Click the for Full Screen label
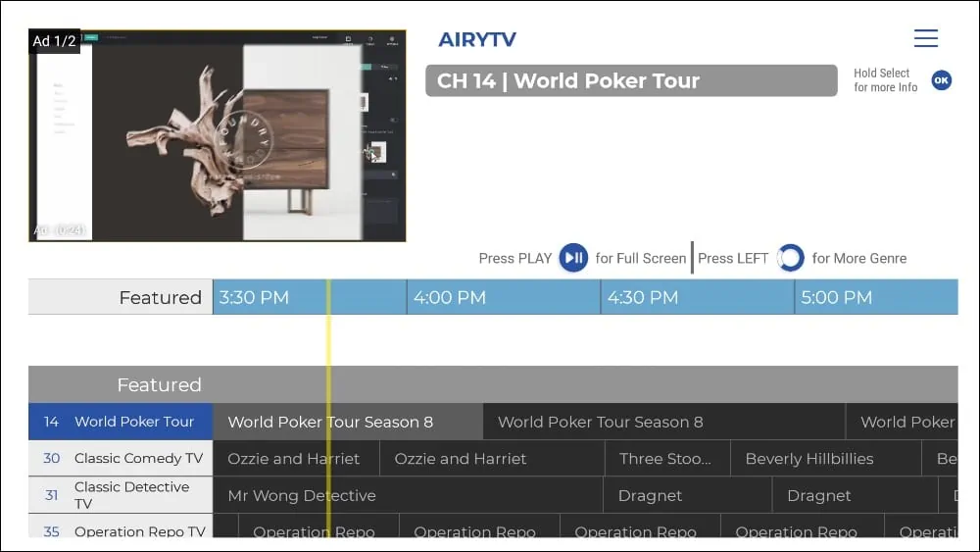Image resolution: width=980 pixels, height=552 pixels. click(641, 258)
